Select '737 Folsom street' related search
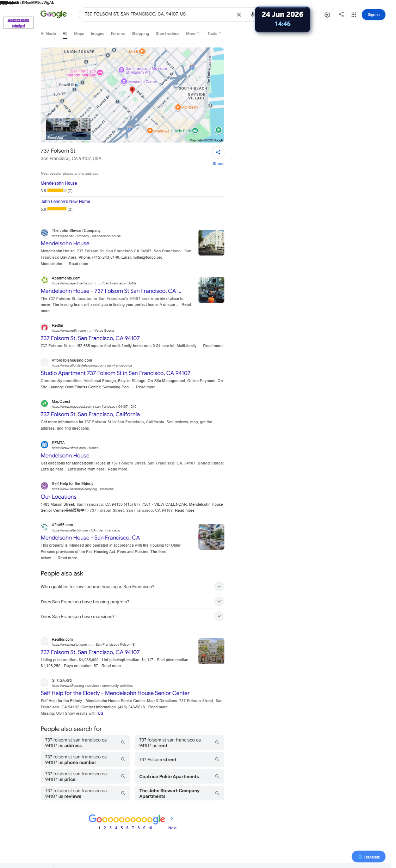 coord(179,759)
